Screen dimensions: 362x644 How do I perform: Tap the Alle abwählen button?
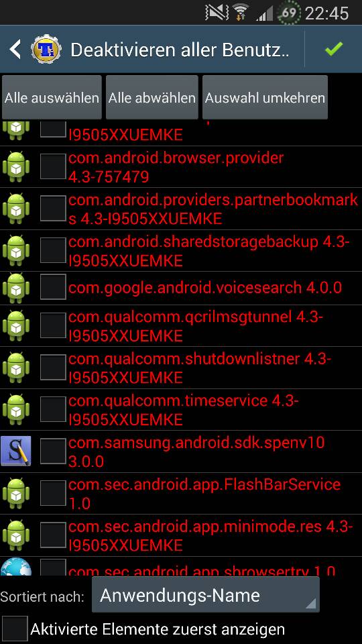(152, 97)
